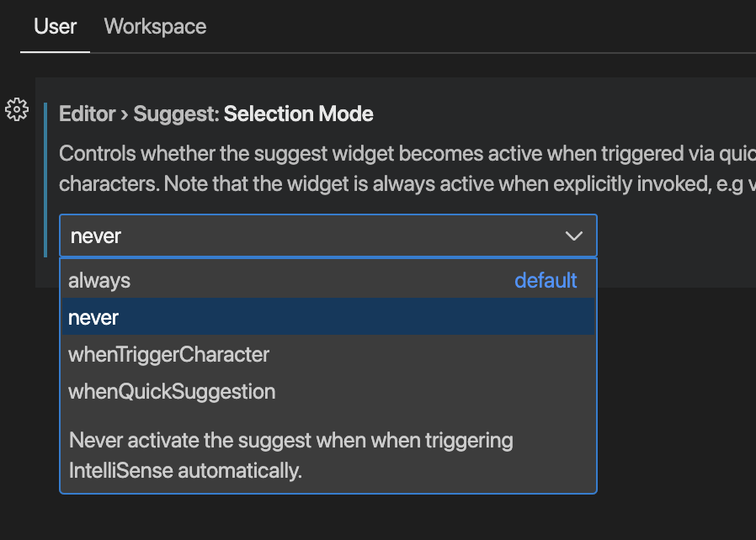Click the chevron arrow inside the value selector
756x540 pixels.
[574, 236]
